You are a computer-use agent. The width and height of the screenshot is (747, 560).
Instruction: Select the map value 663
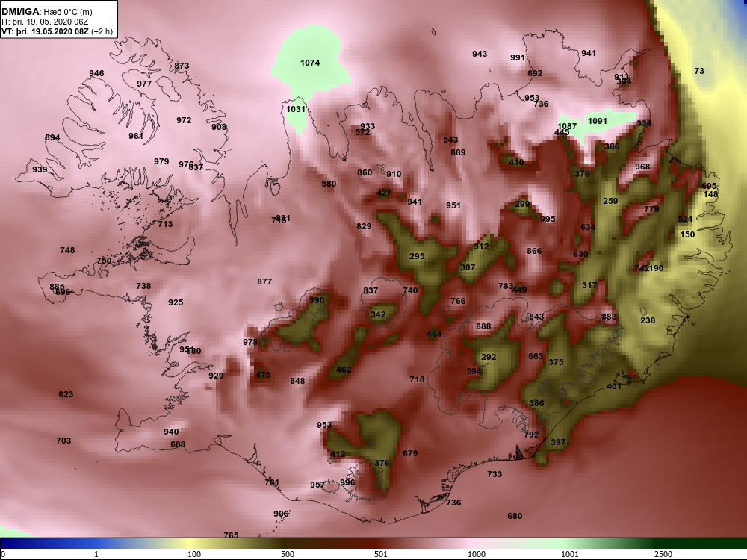(x=536, y=356)
